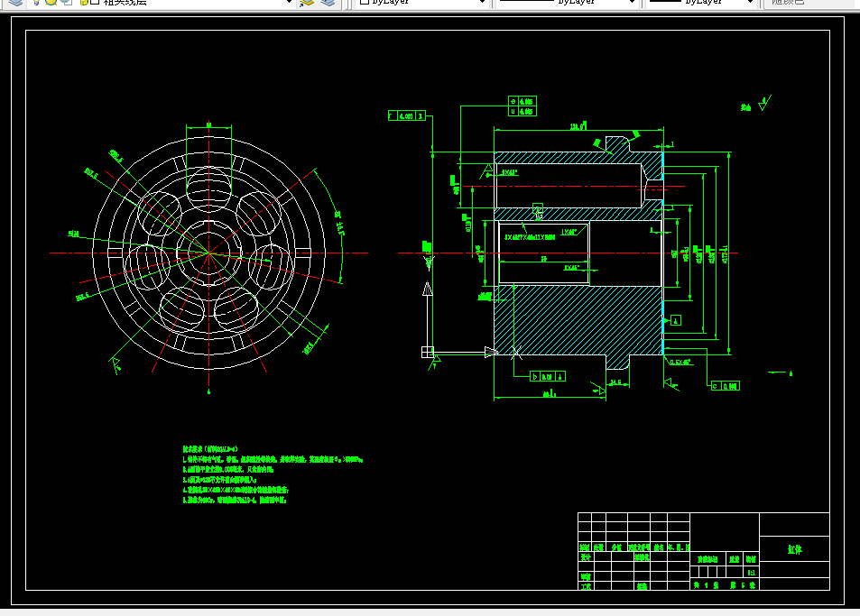Screen dimensions: 860x616
Task: Toggle the layer on/off light bulb
Action: [37, 2]
